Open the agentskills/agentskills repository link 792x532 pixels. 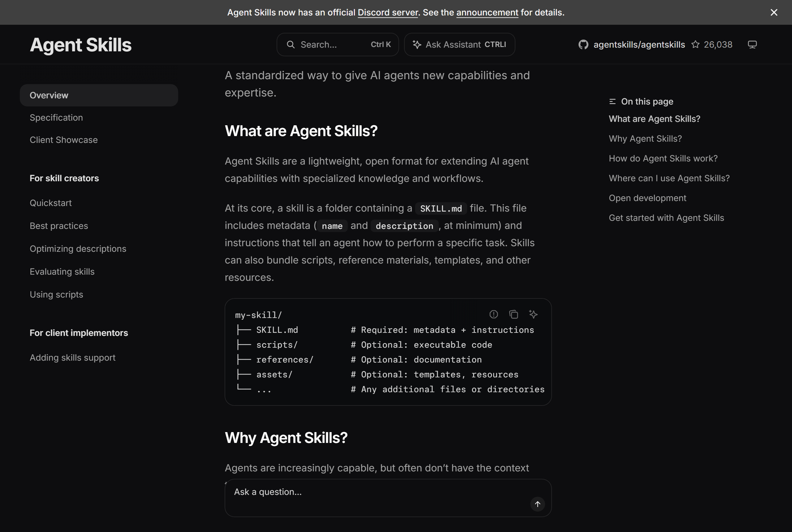[639, 45]
